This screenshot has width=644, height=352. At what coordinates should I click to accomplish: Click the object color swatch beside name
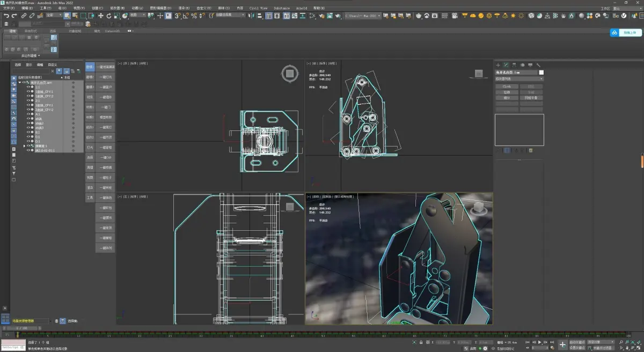(x=541, y=72)
